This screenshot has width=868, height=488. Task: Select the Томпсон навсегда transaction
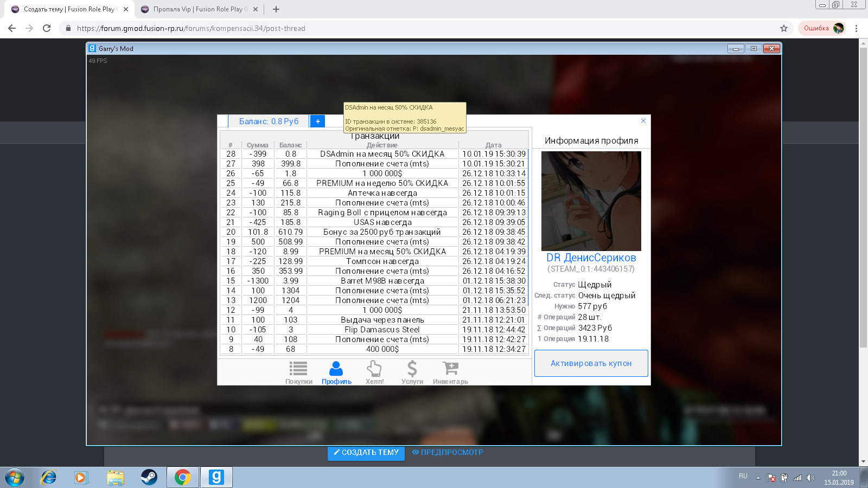pyautogui.click(x=374, y=261)
